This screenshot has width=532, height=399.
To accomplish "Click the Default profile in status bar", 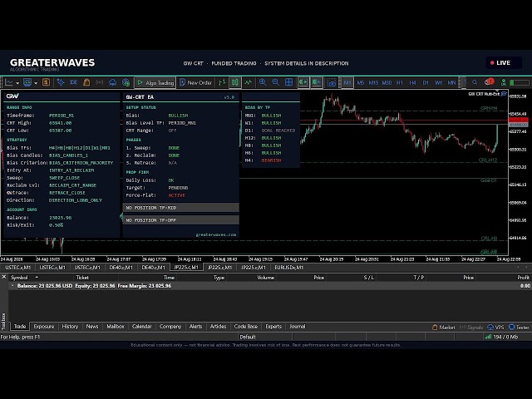I will click(x=248, y=337).
